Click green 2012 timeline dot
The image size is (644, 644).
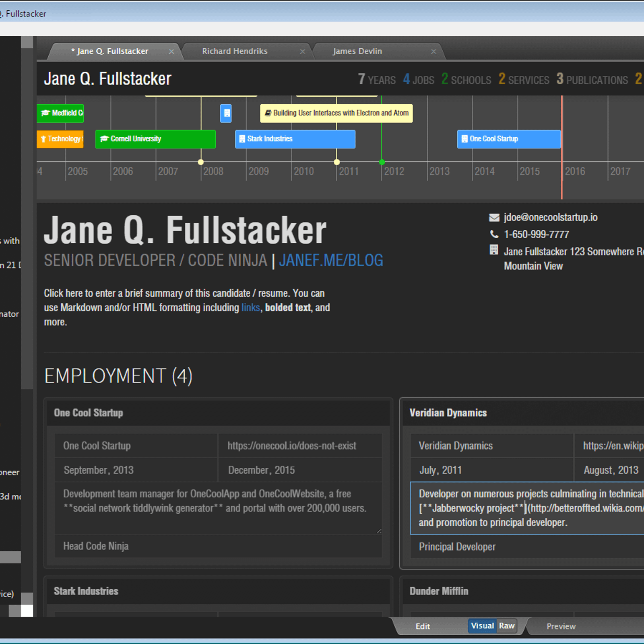click(382, 162)
